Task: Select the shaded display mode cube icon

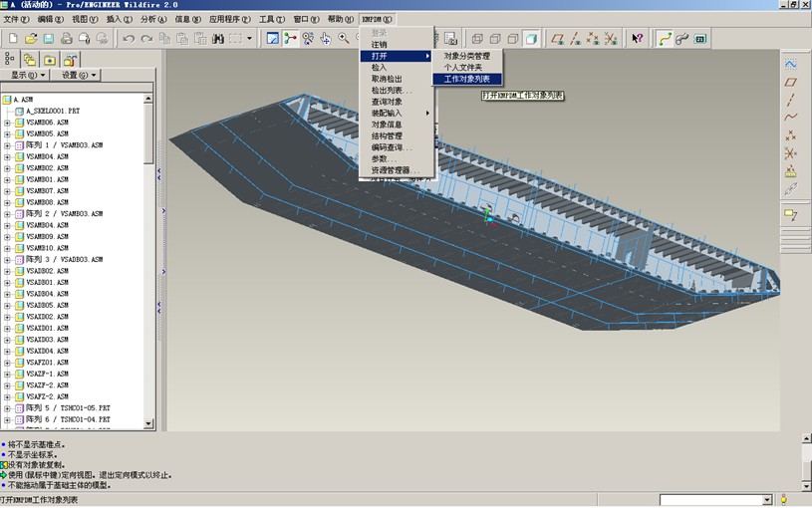Action: point(532,39)
